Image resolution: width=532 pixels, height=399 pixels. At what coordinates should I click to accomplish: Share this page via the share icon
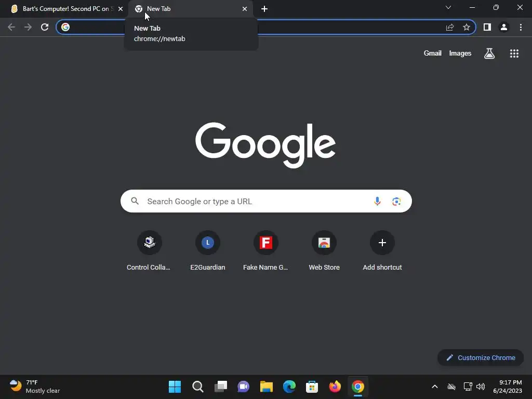click(450, 27)
